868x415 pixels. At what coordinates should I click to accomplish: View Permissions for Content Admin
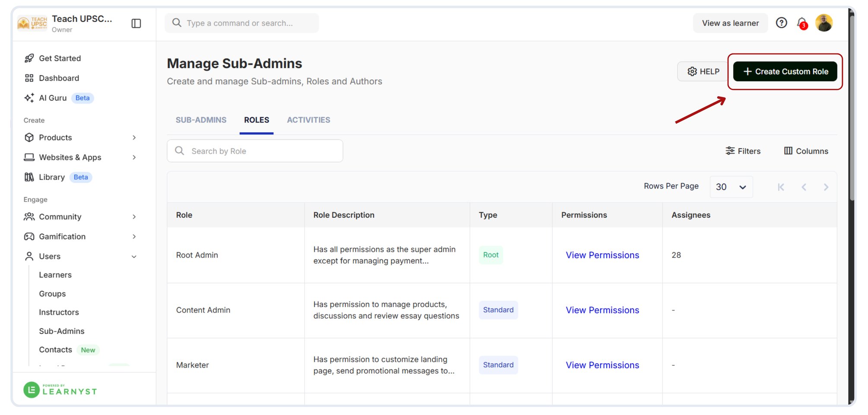(x=602, y=310)
